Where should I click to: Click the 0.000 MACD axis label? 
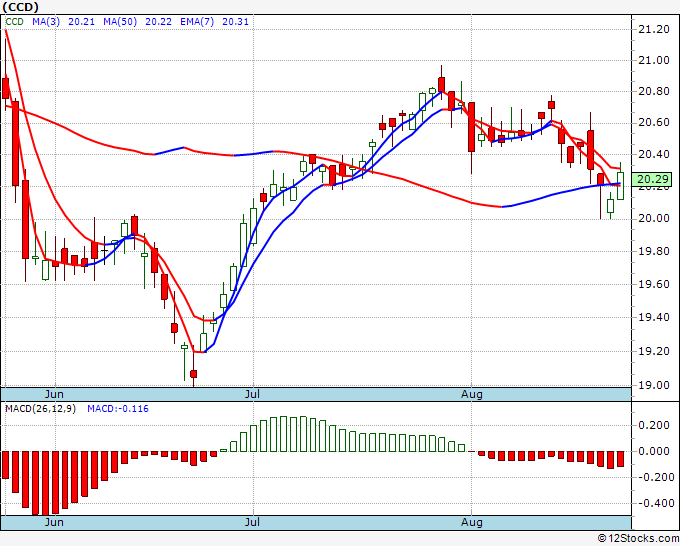pyautogui.click(x=654, y=451)
